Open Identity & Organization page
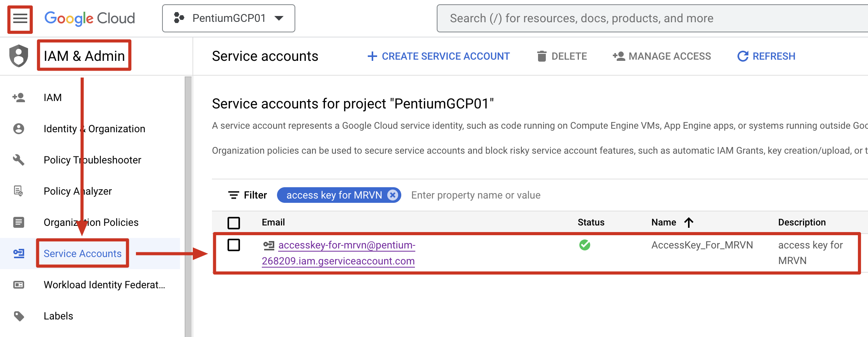The width and height of the screenshot is (868, 337). click(94, 129)
